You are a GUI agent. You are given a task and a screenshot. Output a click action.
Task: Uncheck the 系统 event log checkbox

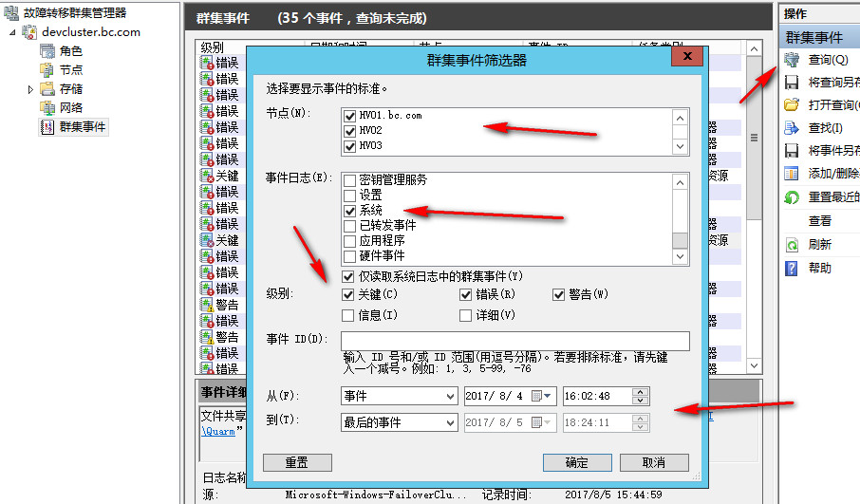click(349, 211)
